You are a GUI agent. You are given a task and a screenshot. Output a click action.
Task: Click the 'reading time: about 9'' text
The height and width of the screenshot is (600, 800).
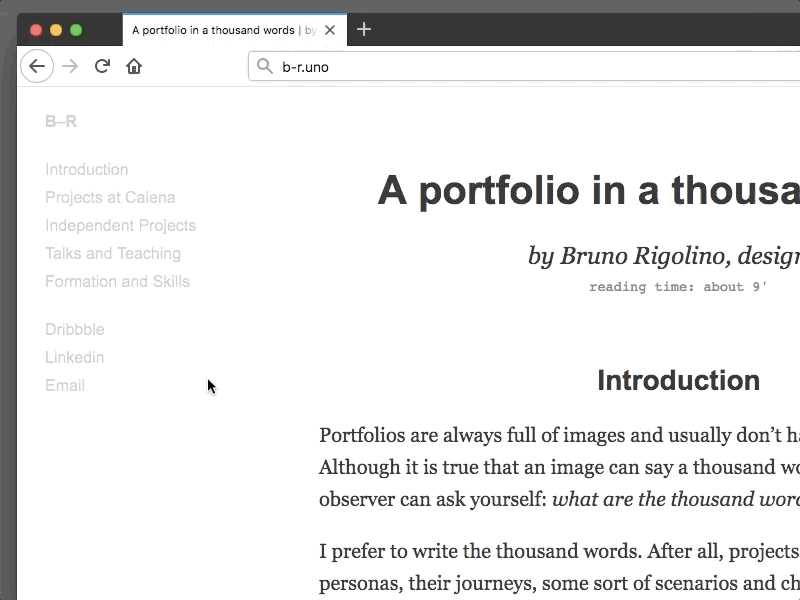tap(678, 287)
